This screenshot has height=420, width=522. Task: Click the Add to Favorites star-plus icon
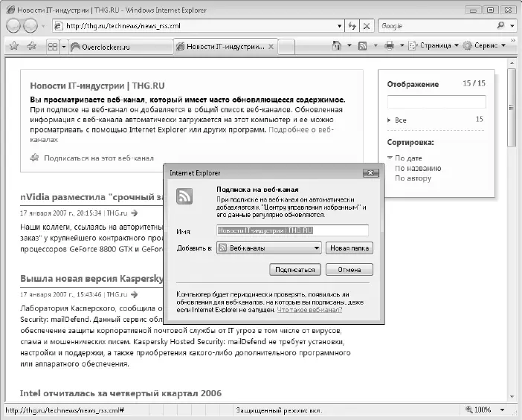[x=32, y=45]
